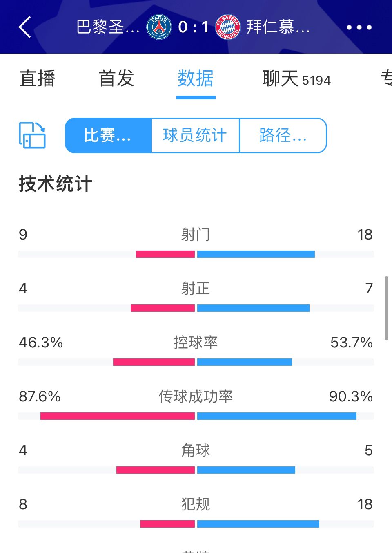Click the vertical scrollbar on right edge

pyautogui.click(x=386, y=309)
